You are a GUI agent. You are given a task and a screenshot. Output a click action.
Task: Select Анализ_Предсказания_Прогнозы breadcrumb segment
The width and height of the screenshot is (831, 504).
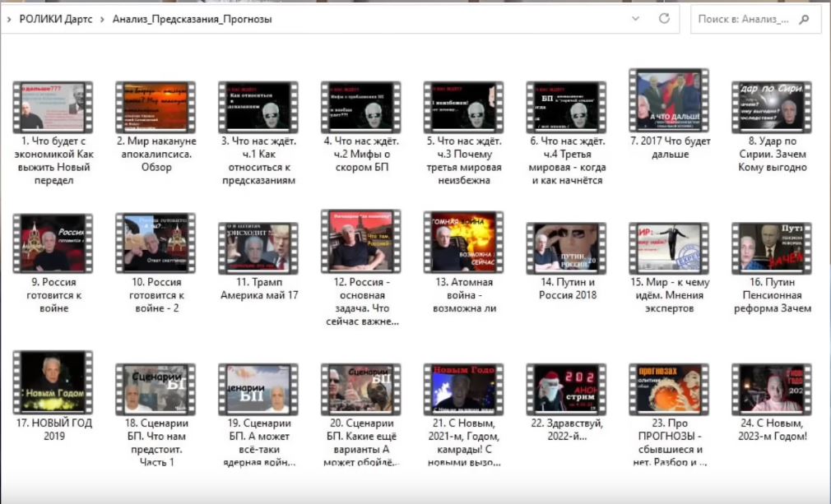[x=192, y=19]
